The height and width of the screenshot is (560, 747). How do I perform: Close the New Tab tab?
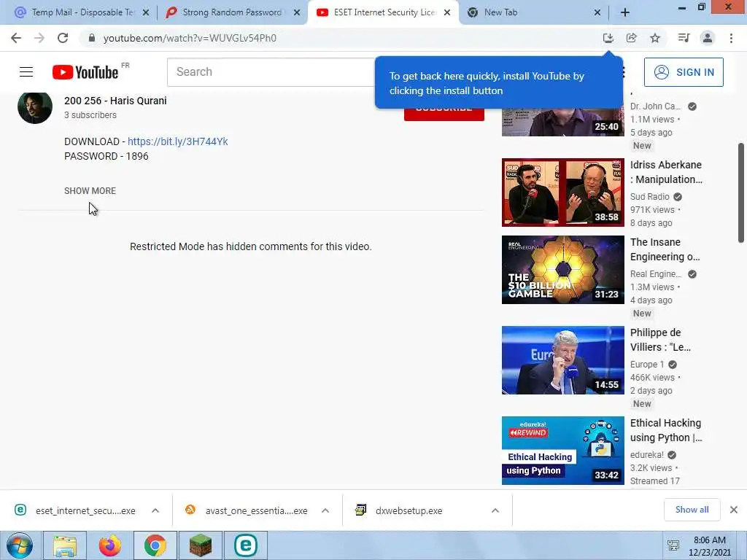(x=597, y=13)
